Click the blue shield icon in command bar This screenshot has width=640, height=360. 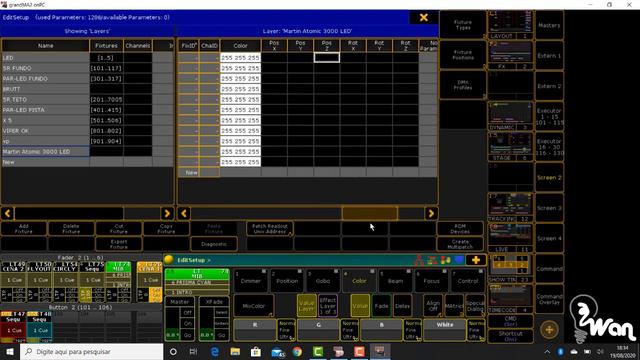(459, 260)
